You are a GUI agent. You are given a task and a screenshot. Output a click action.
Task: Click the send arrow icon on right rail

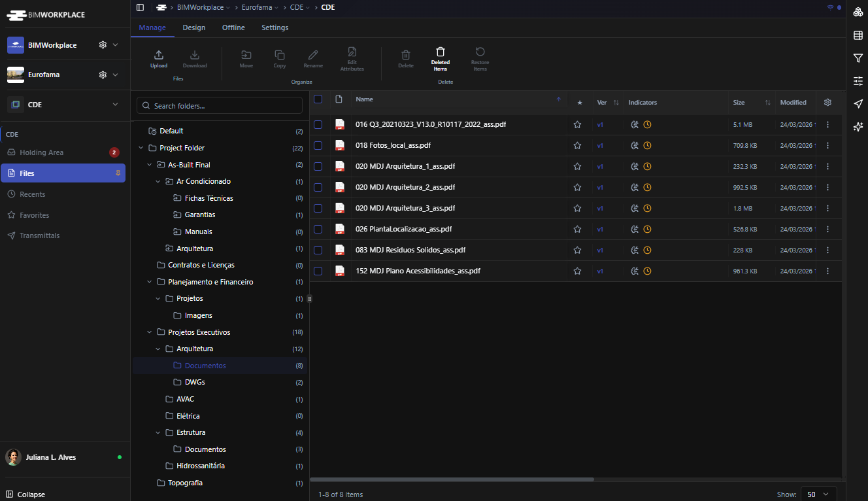pos(858,104)
